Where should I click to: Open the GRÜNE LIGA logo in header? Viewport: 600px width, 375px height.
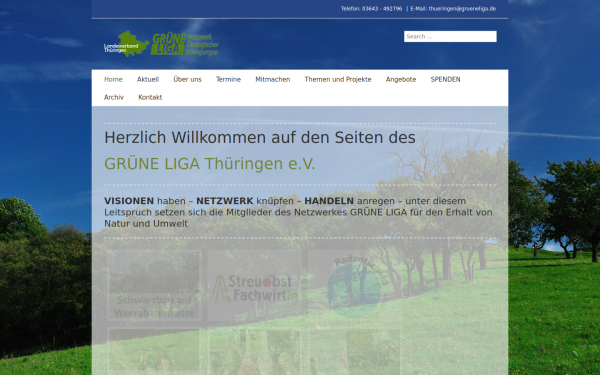point(161,44)
